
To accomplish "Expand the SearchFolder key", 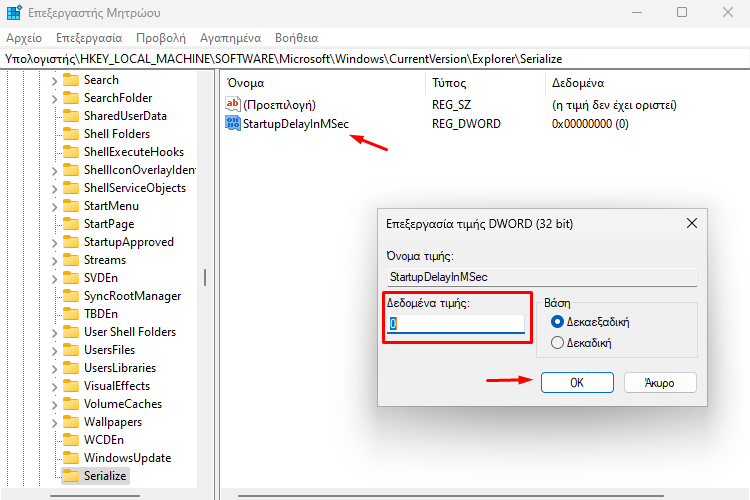I will [x=55, y=99].
